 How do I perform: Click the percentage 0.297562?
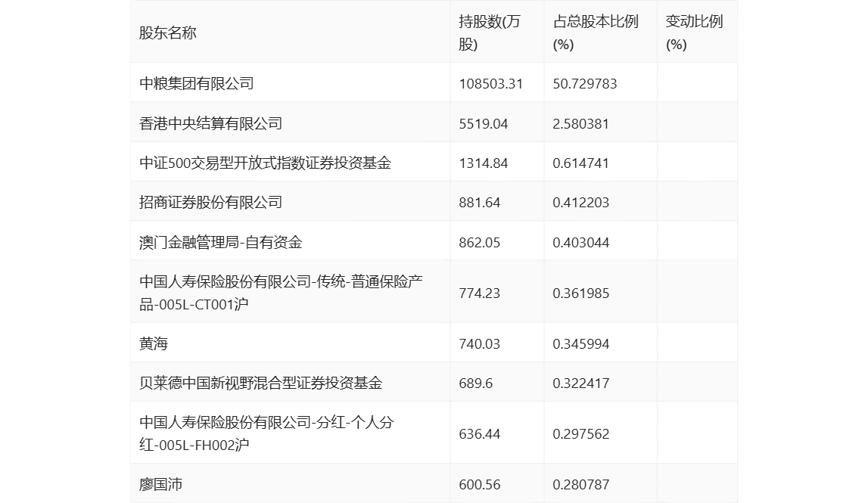[580, 433]
